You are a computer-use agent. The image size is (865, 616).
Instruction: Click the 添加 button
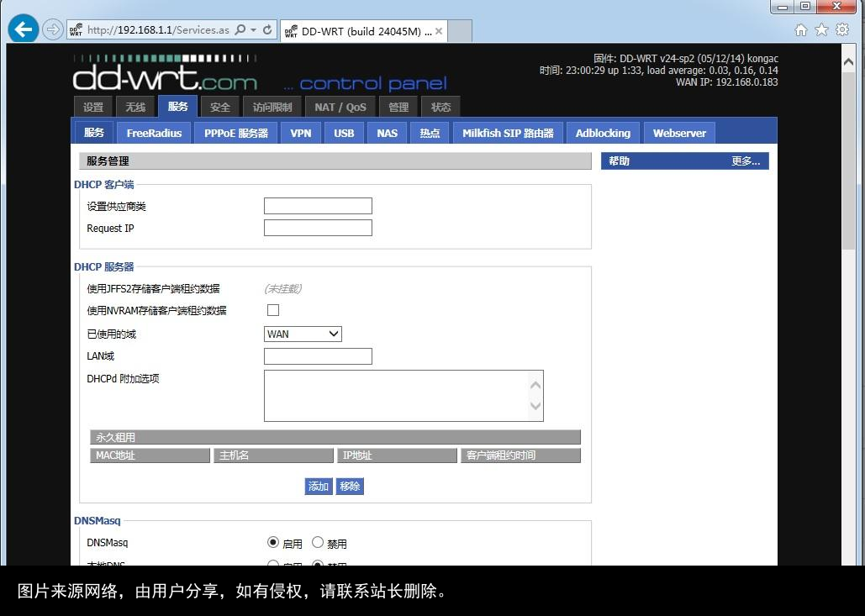[x=318, y=486]
